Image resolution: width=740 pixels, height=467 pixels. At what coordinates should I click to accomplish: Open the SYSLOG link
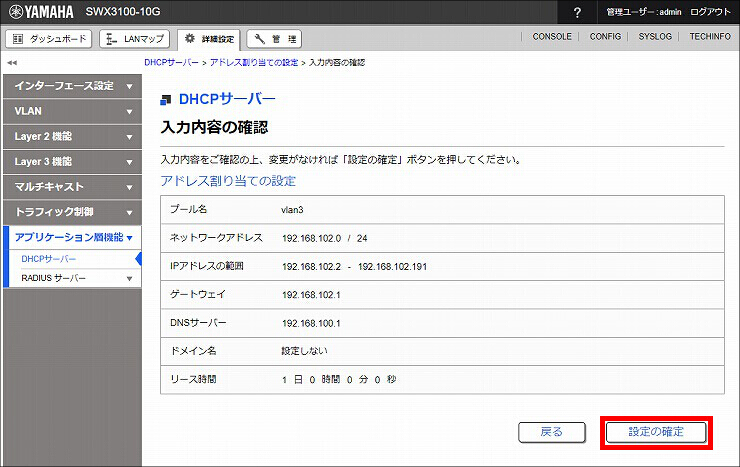click(655, 36)
